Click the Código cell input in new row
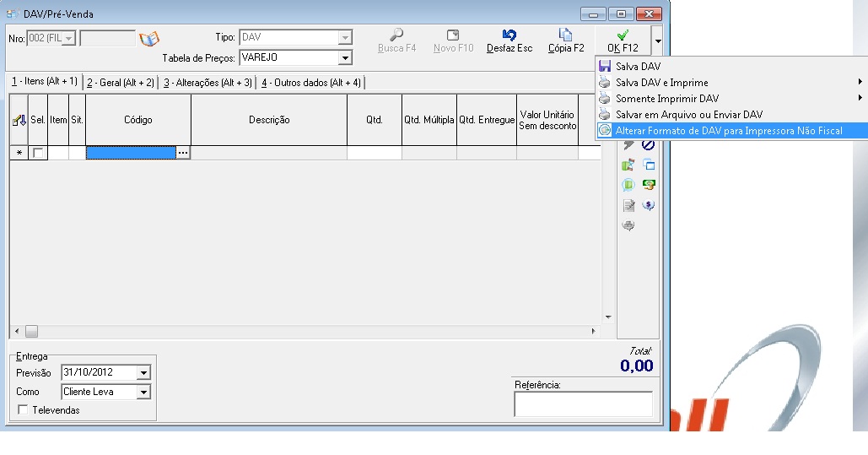868x455 pixels. tap(132, 153)
